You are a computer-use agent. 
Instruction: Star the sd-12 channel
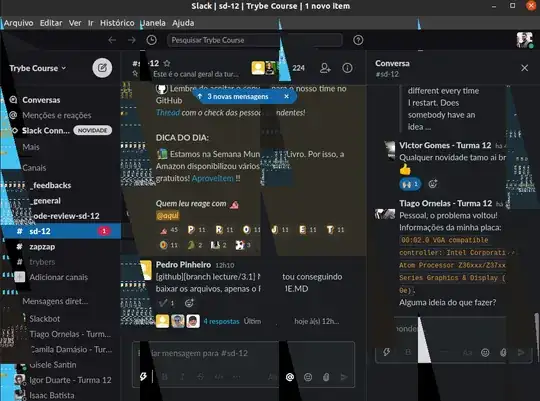click(167, 63)
